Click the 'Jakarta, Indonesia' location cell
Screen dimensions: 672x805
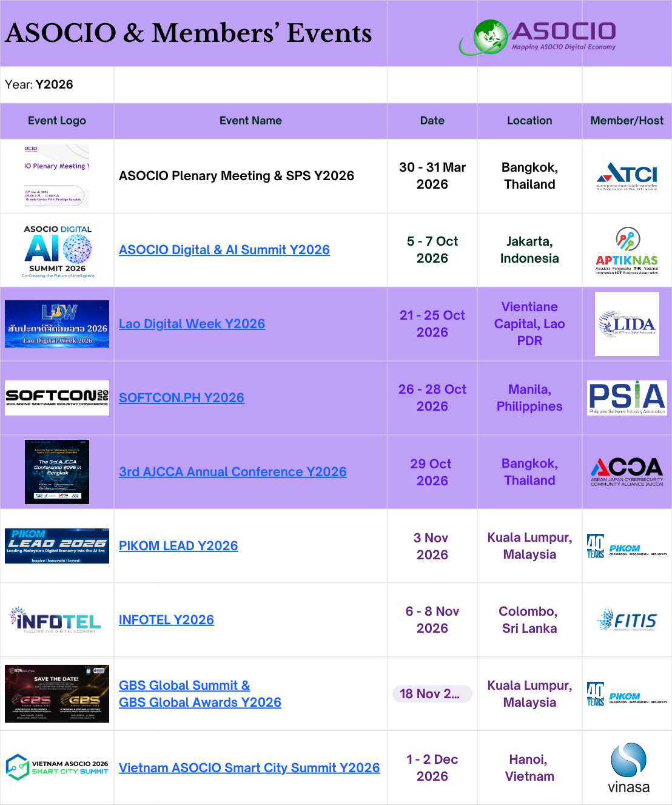pyautogui.click(x=529, y=250)
